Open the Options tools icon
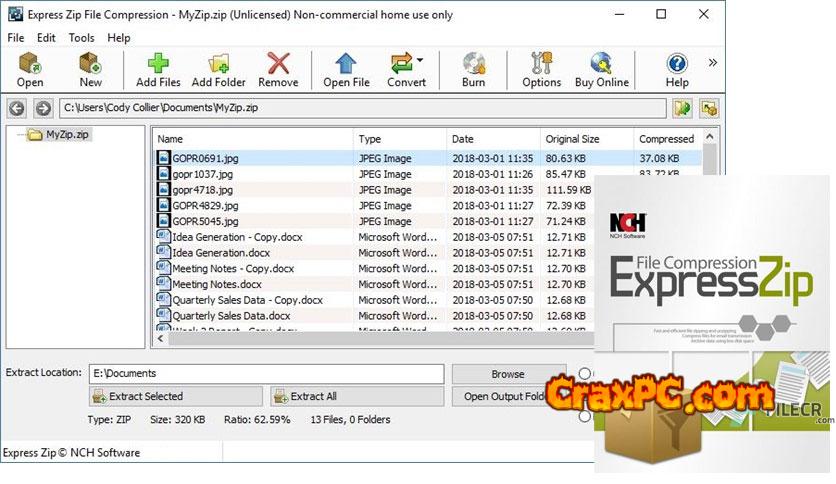 542,63
